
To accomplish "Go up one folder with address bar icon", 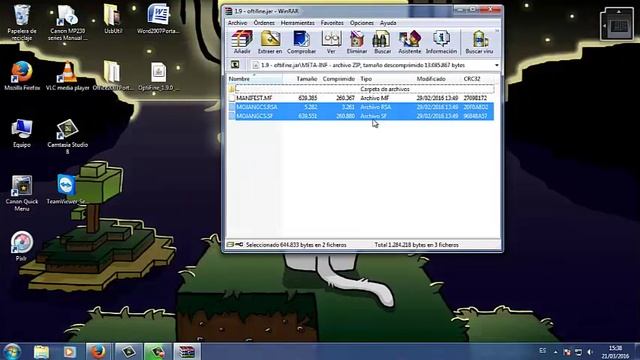I will click(x=235, y=65).
